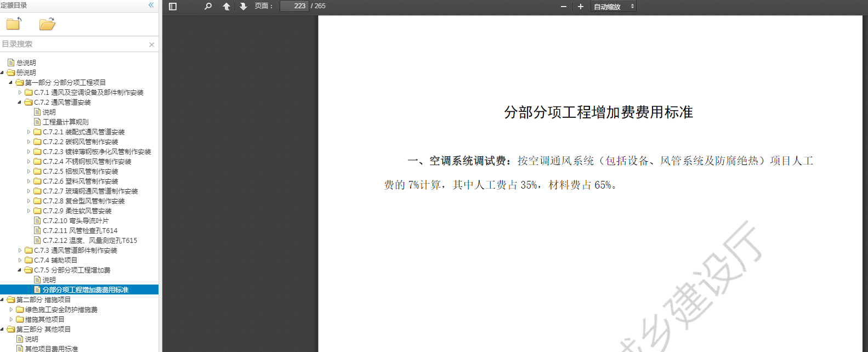Open 说明 under 第三部分 其他项目
Viewport: 868px width, 352px height.
click(x=31, y=339)
